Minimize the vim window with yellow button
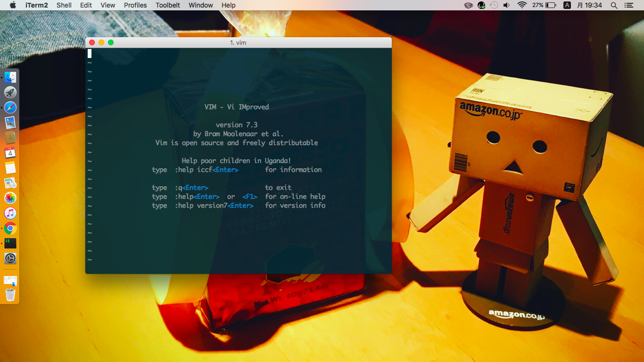This screenshot has width=644, height=362. (x=101, y=42)
